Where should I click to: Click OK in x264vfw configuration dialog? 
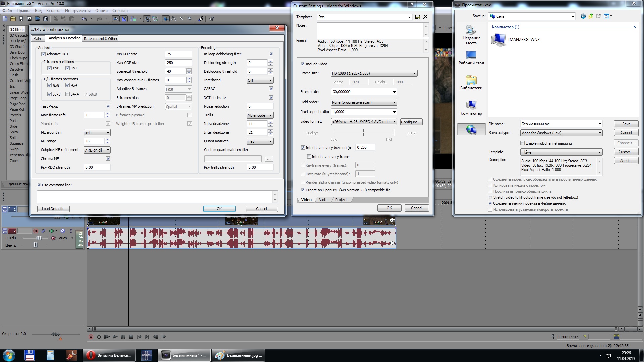point(219,209)
